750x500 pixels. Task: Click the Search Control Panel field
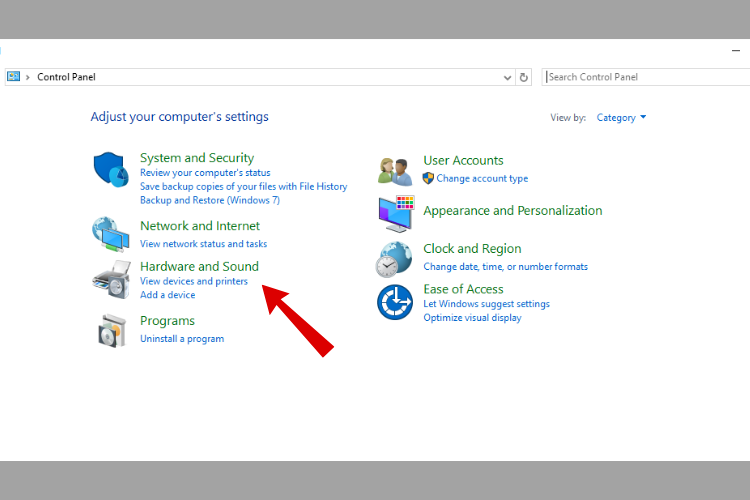coord(640,77)
